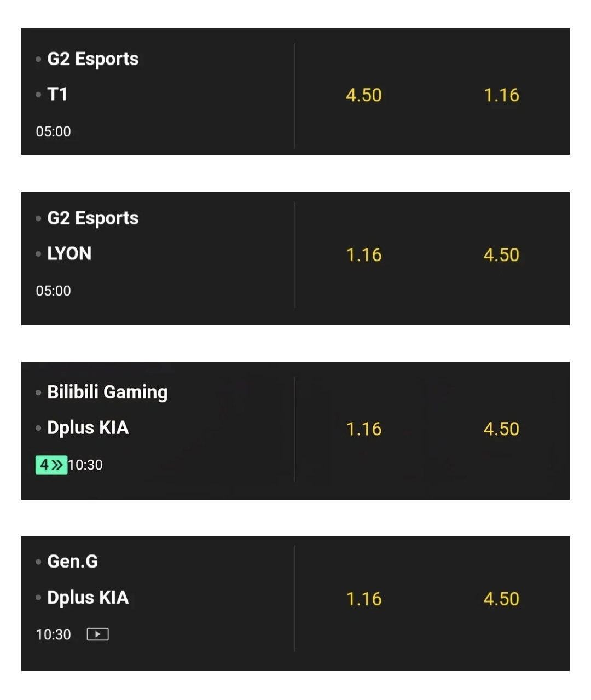Pick 1.16 odds for G2 Esports versus LYON
This screenshot has width=591, height=700.
pos(364,255)
